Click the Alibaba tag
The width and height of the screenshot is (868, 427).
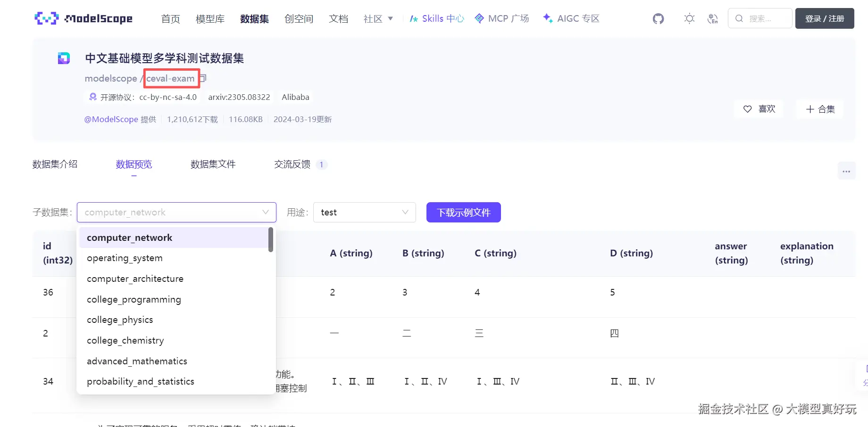(296, 97)
